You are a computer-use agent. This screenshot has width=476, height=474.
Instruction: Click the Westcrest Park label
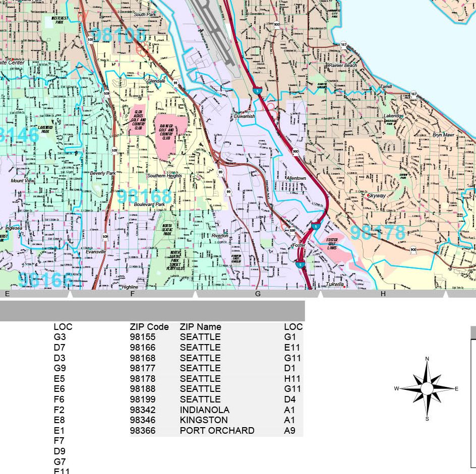click(x=60, y=20)
